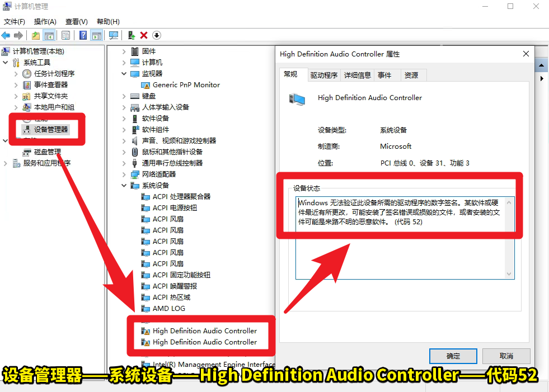This screenshot has width=549, height=392.
Task: Select 本地用户和组 in the tree
Action: [54, 107]
